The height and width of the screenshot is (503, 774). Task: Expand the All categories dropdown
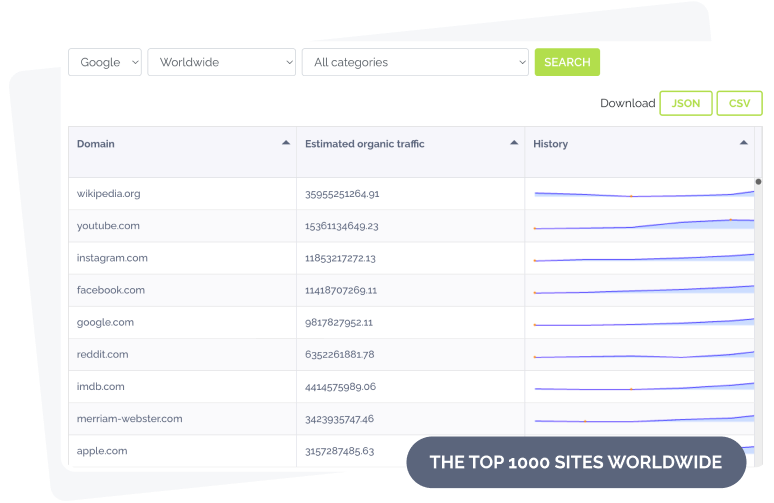click(x=415, y=62)
